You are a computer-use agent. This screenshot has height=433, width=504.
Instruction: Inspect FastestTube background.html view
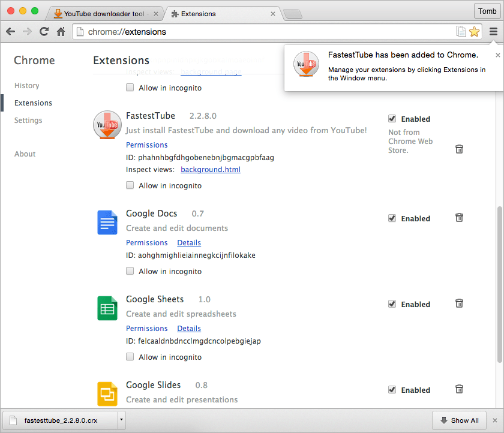coord(211,169)
